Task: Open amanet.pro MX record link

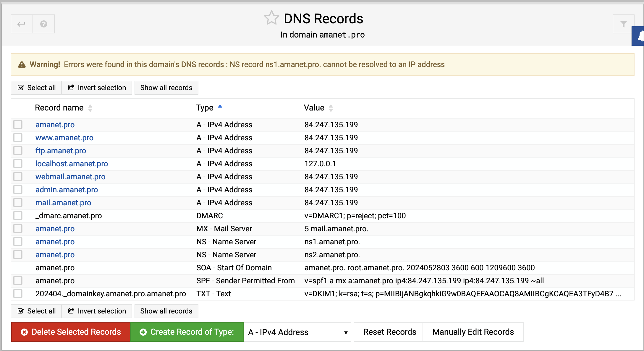Action: [x=55, y=229]
